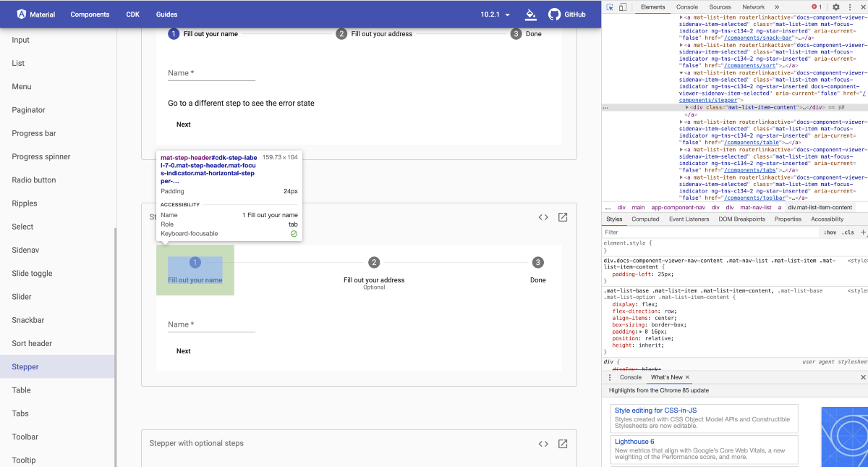Open the DevTools three-dot menu
Viewport: 868px width, 467px height.
click(849, 7)
